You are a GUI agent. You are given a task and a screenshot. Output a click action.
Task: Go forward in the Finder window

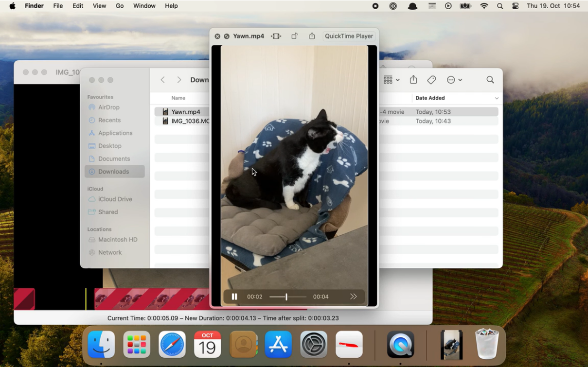click(x=179, y=80)
